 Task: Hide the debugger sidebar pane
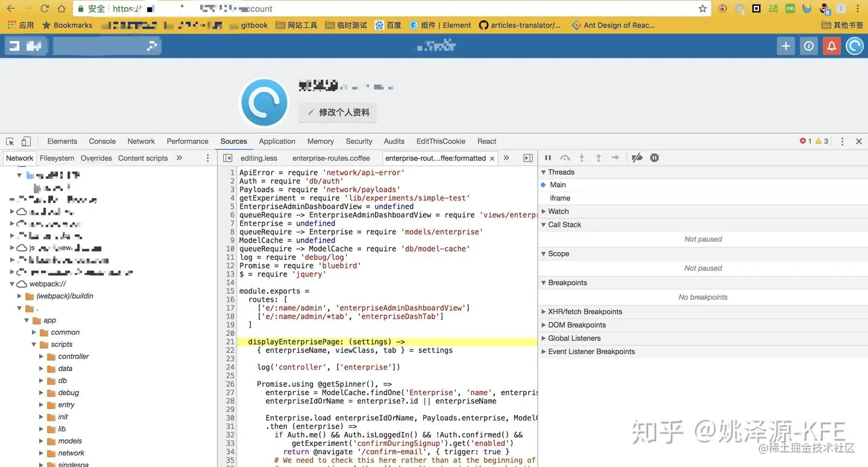tap(528, 158)
